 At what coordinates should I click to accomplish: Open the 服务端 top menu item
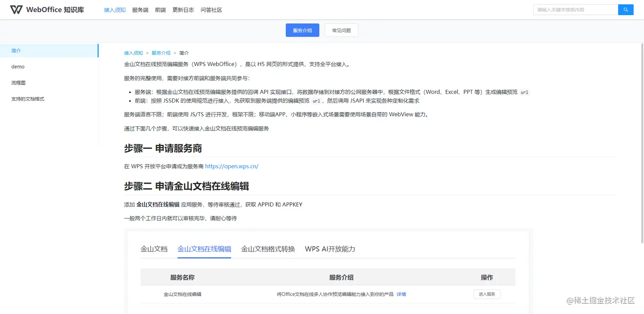click(140, 10)
